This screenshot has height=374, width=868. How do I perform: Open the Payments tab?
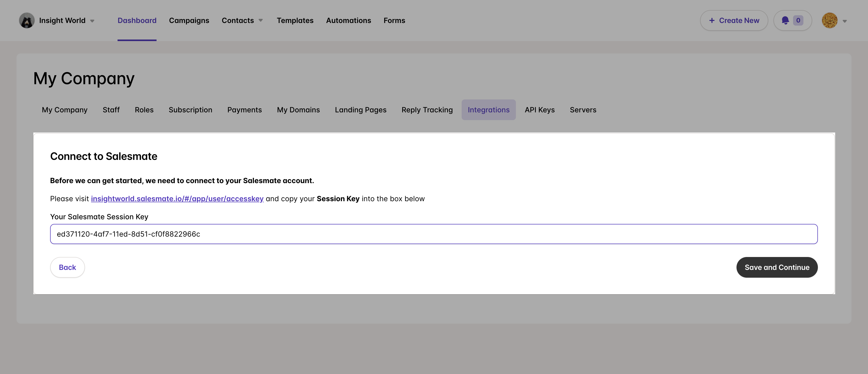[x=245, y=110]
